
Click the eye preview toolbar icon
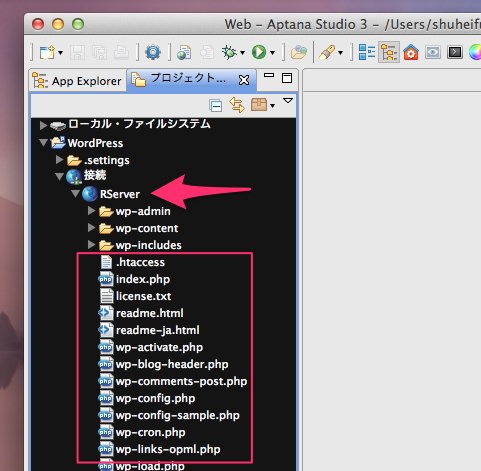(x=433, y=52)
